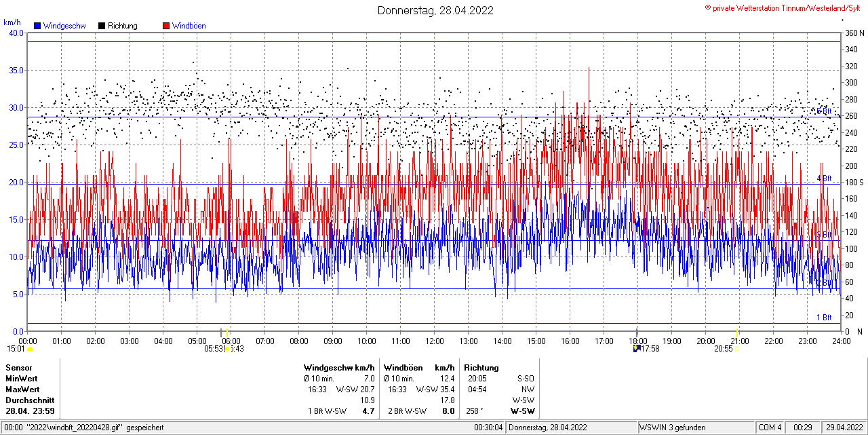
Task: Click the MinWert row label
Action: (x=22, y=378)
